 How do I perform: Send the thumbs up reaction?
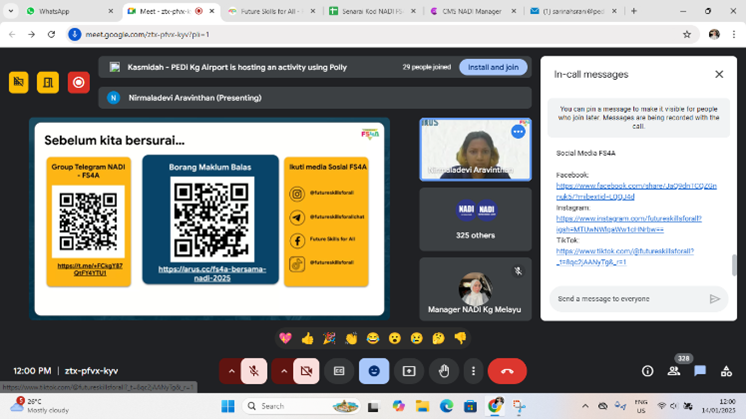pos(307,338)
